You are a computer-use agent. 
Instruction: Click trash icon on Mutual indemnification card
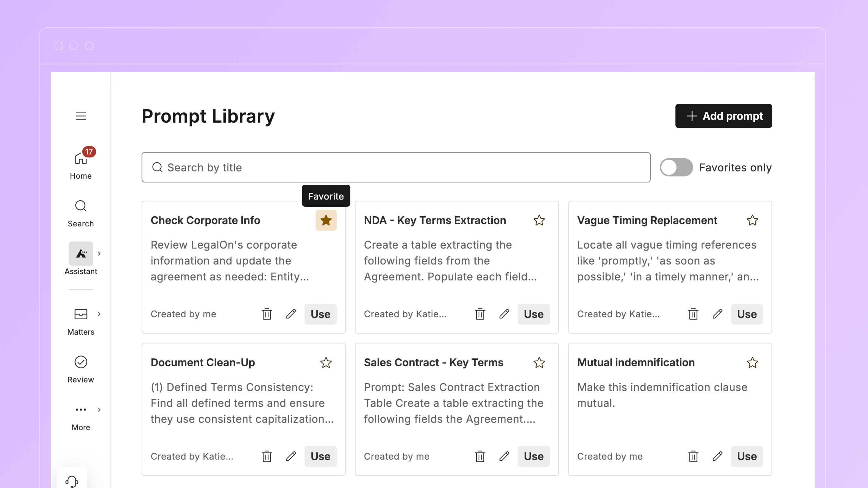tap(693, 456)
